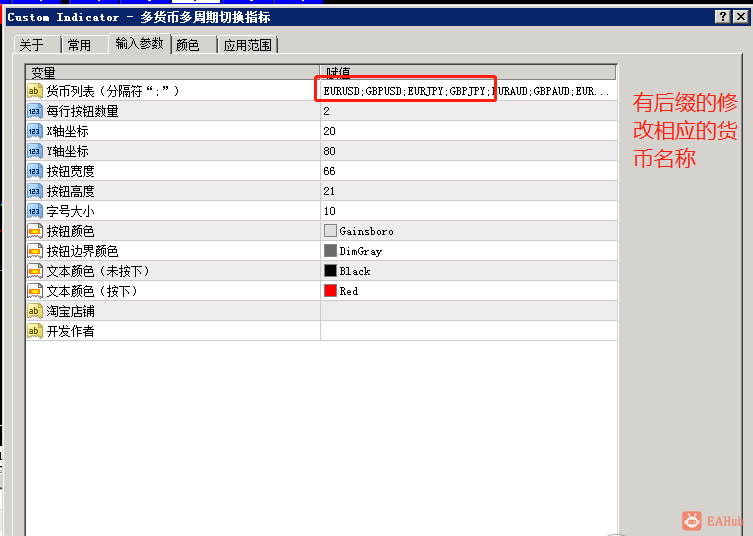Pick the Gainsboro color swatch

point(330,231)
